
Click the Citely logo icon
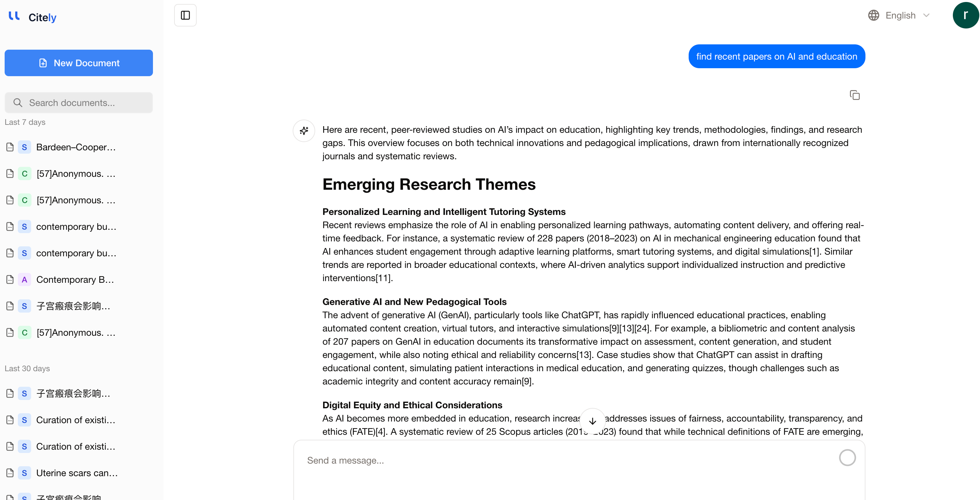point(14,16)
